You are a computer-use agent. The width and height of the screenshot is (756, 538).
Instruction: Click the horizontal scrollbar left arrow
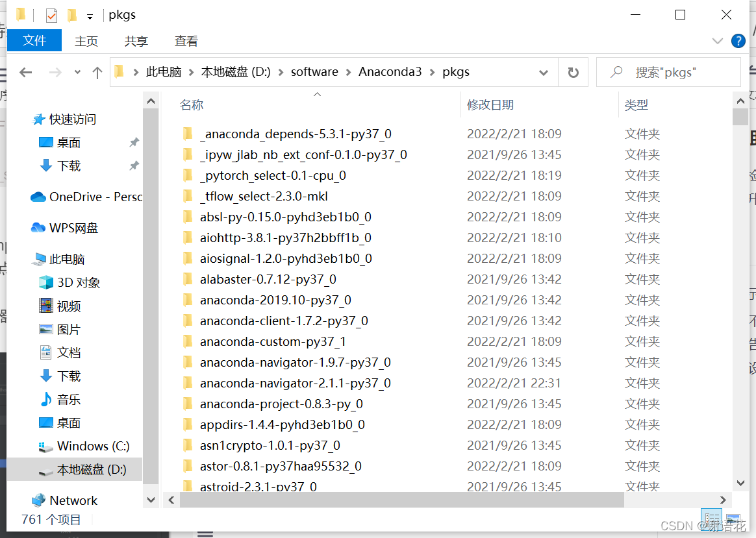tap(171, 500)
